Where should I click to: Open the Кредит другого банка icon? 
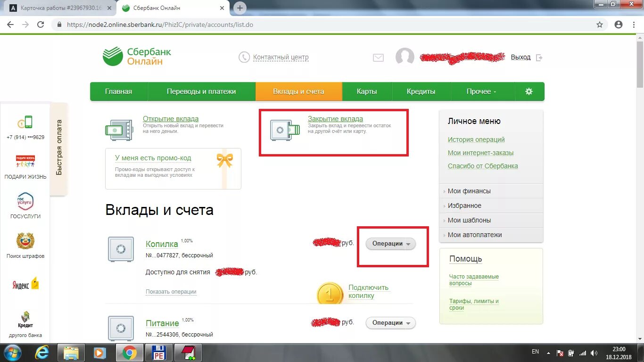pos(25,320)
